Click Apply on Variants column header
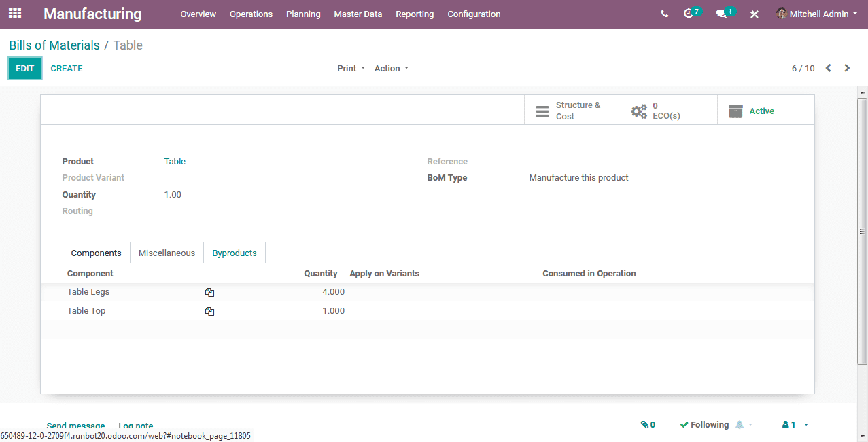Image resolution: width=868 pixels, height=442 pixels. coord(384,273)
